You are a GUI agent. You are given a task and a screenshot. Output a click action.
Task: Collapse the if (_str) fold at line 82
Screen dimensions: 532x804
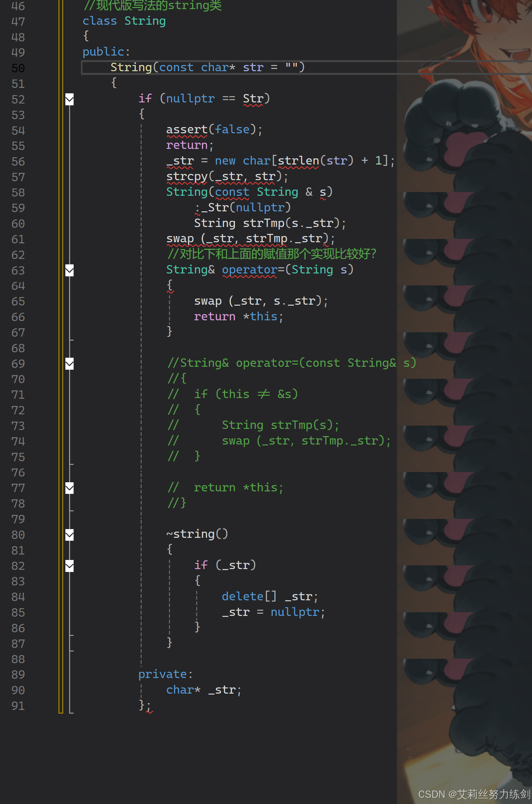69,566
